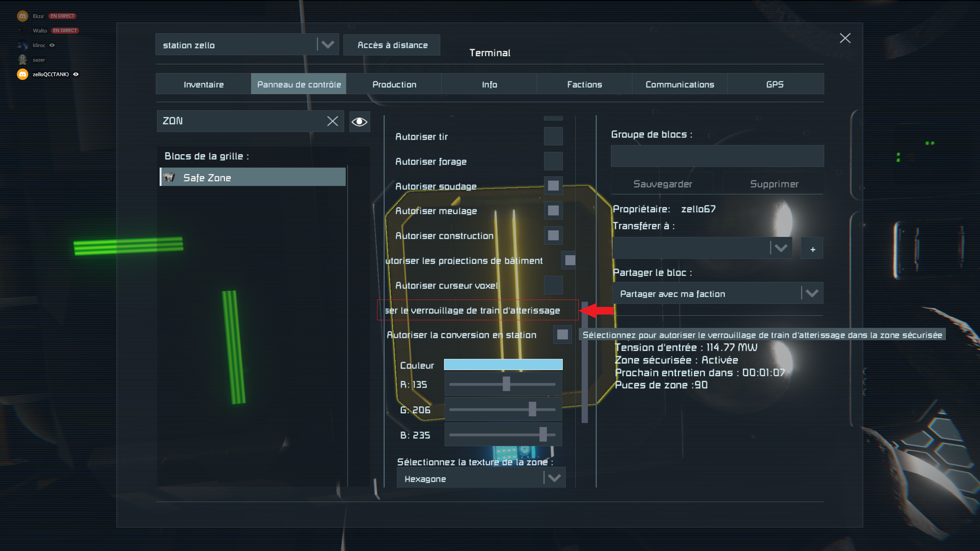The height and width of the screenshot is (551, 980).
Task: Switch to Inventaire tab
Action: tap(203, 84)
